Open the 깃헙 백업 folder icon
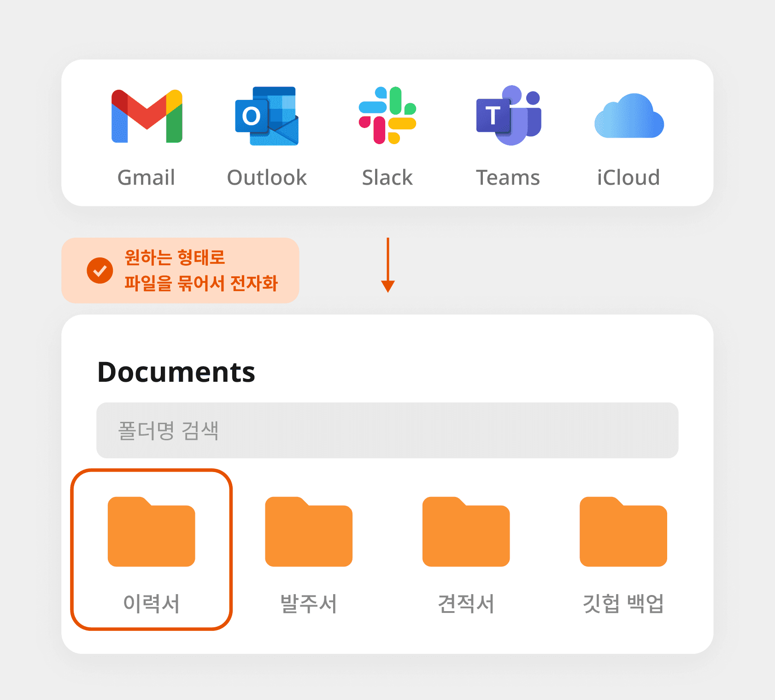The height and width of the screenshot is (700, 775). (x=623, y=531)
